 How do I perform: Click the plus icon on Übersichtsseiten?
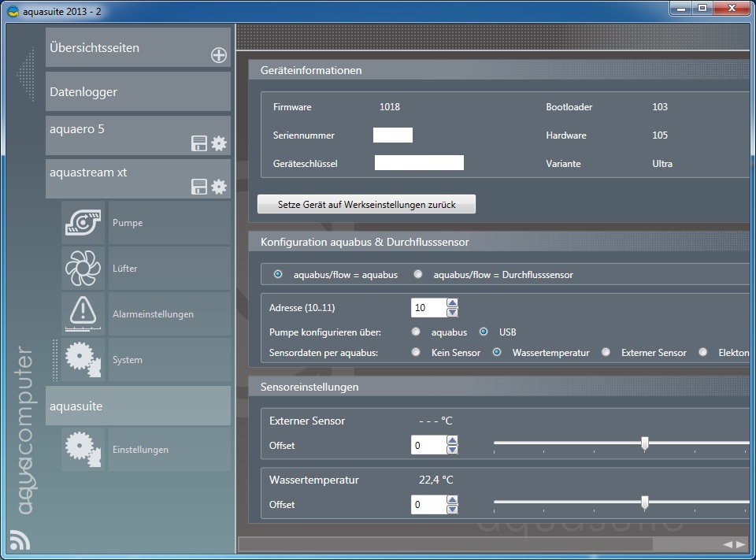tap(218, 55)
